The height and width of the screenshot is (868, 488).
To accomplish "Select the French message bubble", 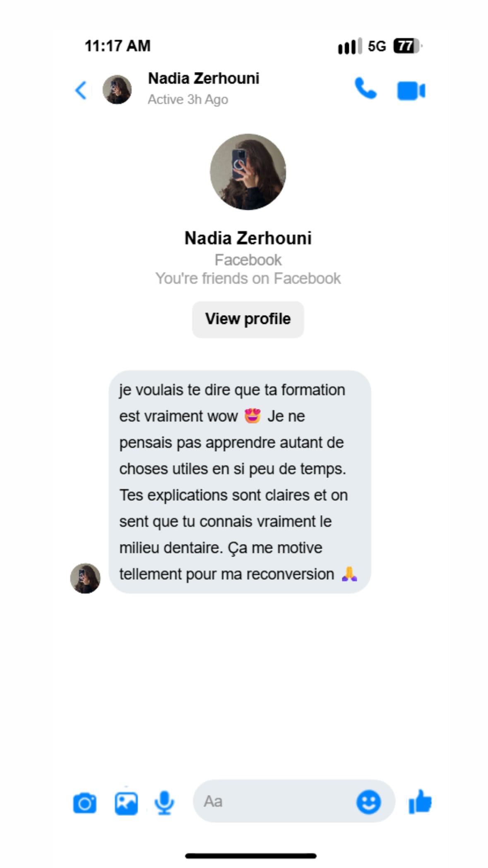I will pos(239,482).
